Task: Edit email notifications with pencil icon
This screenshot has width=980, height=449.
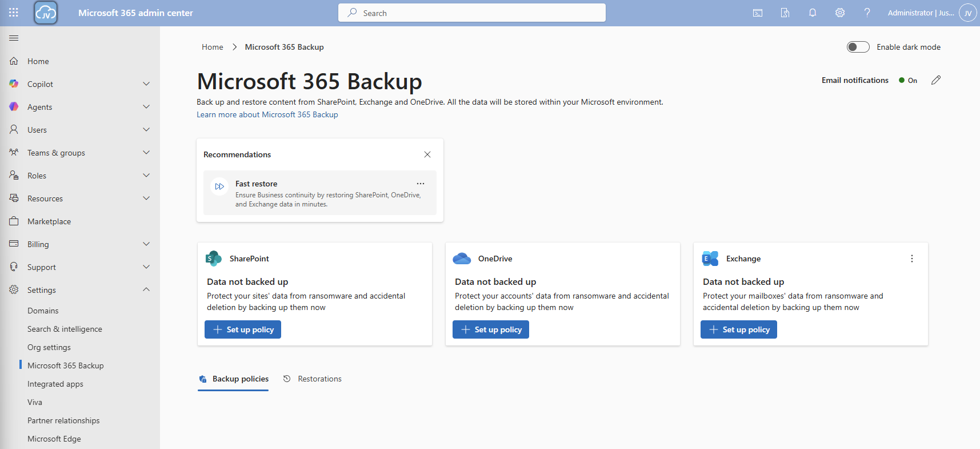Action: (x=935, y=81)
